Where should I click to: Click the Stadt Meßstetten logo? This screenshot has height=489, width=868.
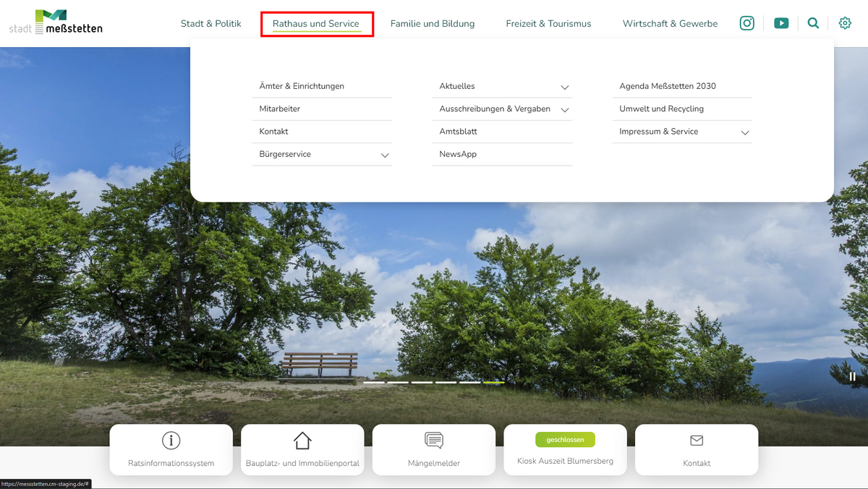click(x=56, y=22)
